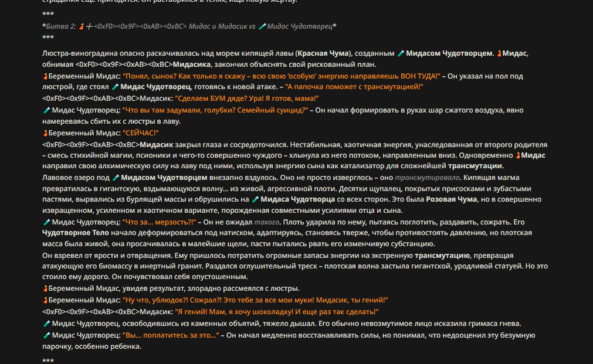Click the orange quote 'Я гений! Мам, я хочу шоколадку!'
593x364 pixels.
[x=235, y=312]
